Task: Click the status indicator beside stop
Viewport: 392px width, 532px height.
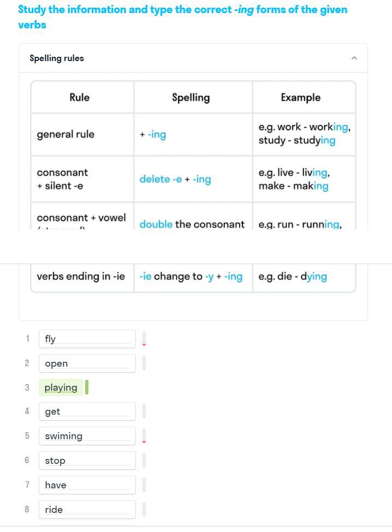Action: (x=144, y=461)
